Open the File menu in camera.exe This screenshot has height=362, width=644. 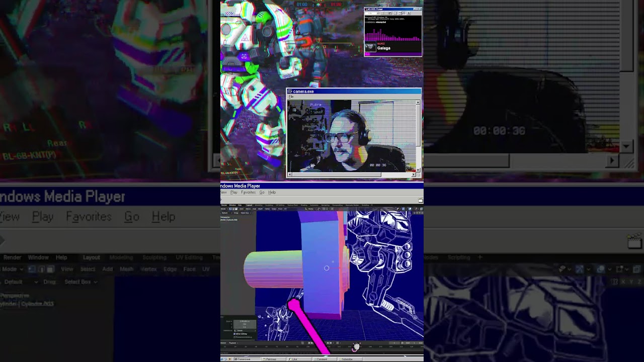point(291,97)
